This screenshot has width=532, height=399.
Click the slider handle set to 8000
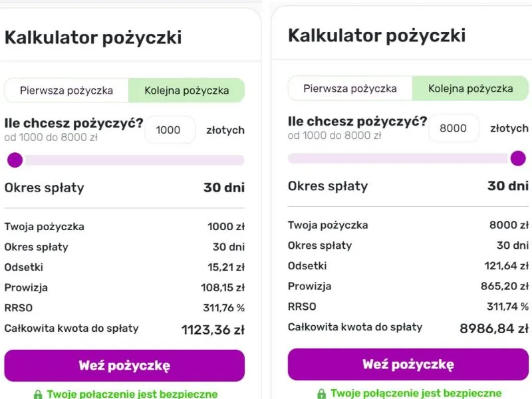(x=518, y=158)
